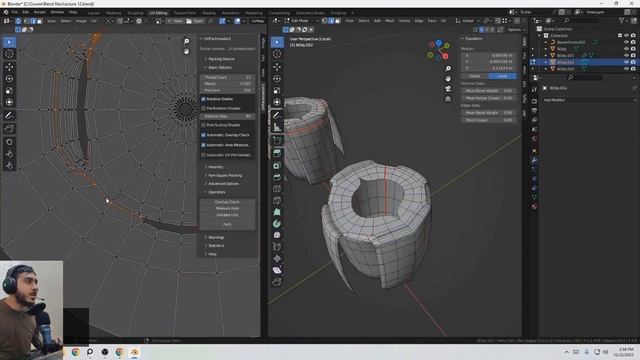
Task: Adjust the Rotation Step slider field
Action: (227, 116)
